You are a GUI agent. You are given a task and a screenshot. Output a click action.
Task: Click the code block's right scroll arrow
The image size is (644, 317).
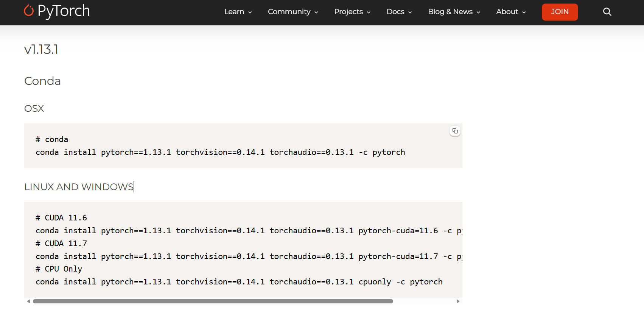(x=458, y=301)
